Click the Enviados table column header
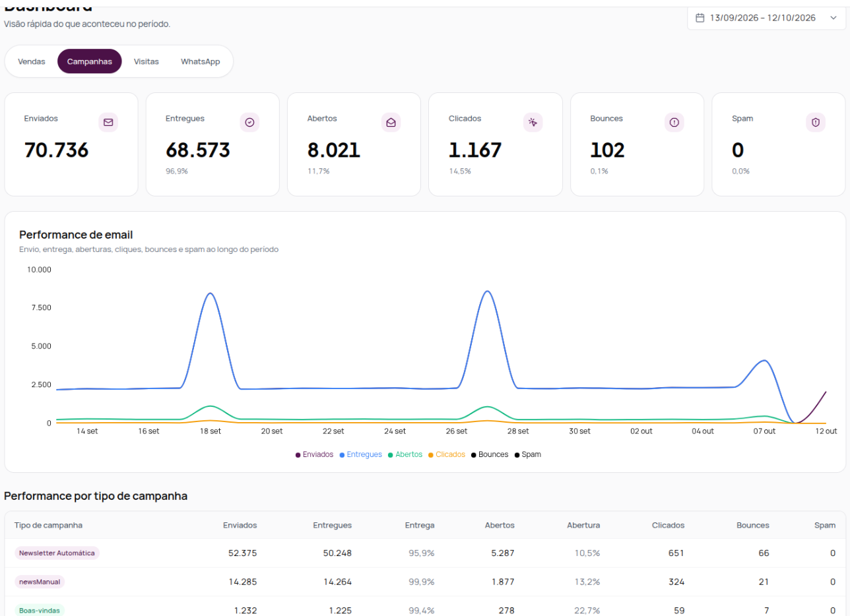This screenshot has height=616, width=850. pos(240,525)
